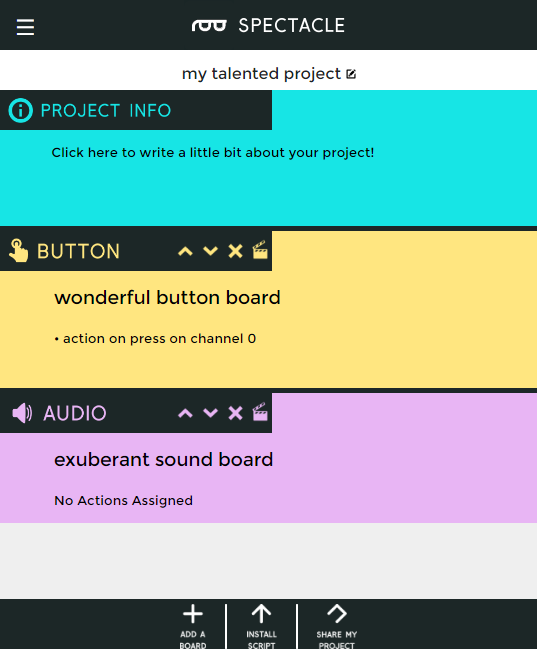Share my project
The height and width of the screenshot is (649, 537).
tap(337, 625)
